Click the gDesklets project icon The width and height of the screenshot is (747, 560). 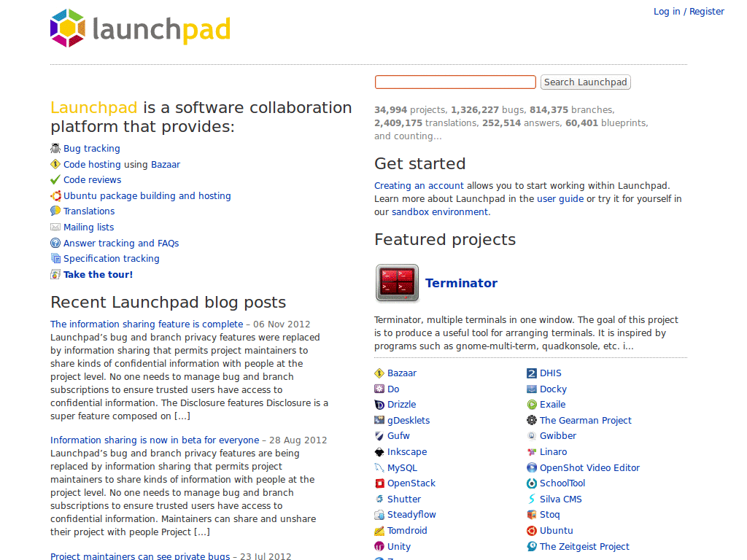click(x=379, y=421)
